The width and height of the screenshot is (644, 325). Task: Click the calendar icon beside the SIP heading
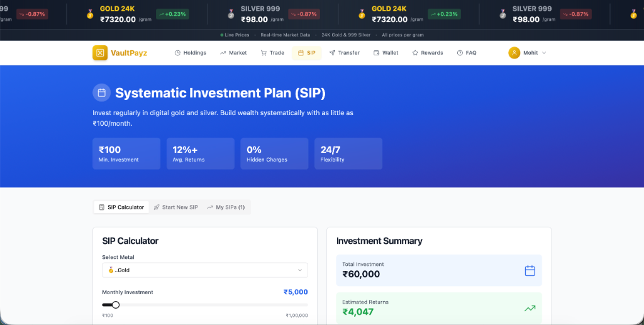(101, 93)
